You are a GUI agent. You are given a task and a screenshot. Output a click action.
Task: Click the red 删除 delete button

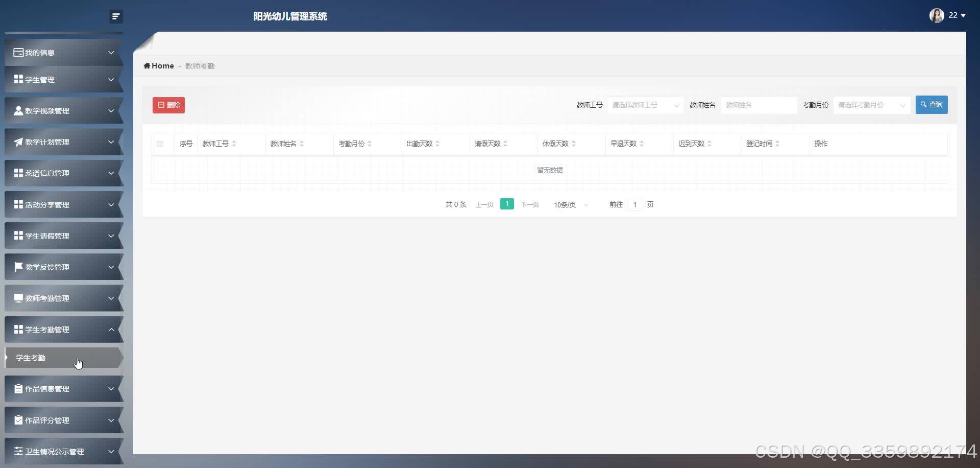coord(168,105)
